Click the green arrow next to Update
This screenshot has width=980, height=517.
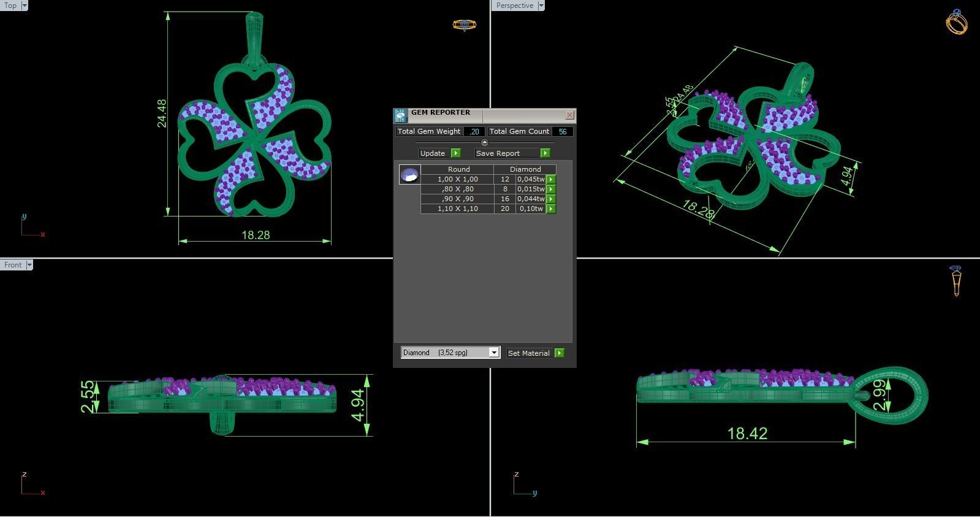[455, 153]
